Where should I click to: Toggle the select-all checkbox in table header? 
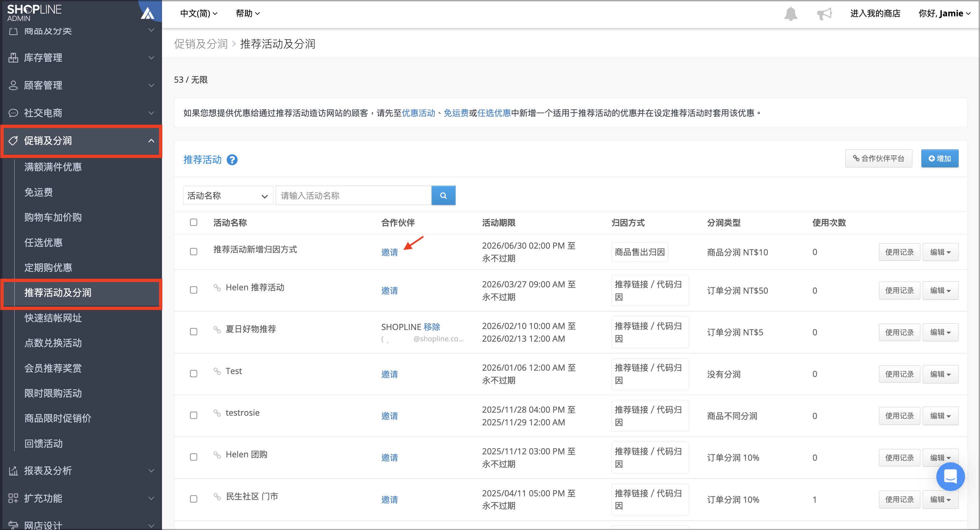click(x=194, y=222)
